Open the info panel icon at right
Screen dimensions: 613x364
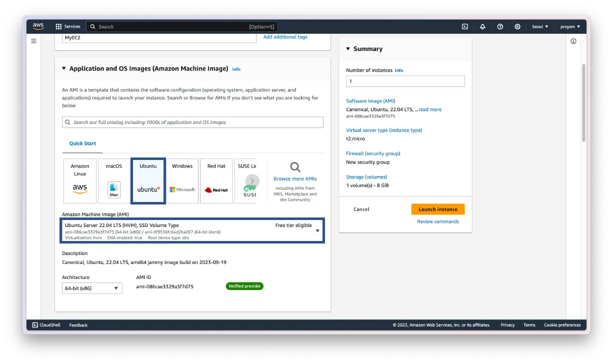pyautogui.click(x=573, y=41)
